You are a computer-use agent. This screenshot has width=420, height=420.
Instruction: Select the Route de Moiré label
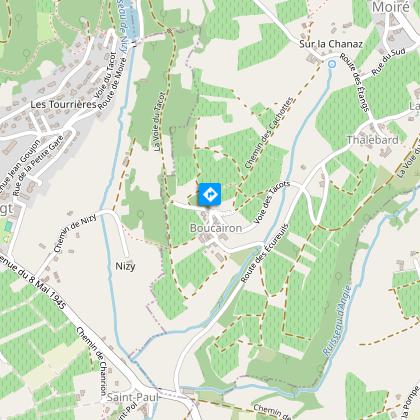pos(113,83)
